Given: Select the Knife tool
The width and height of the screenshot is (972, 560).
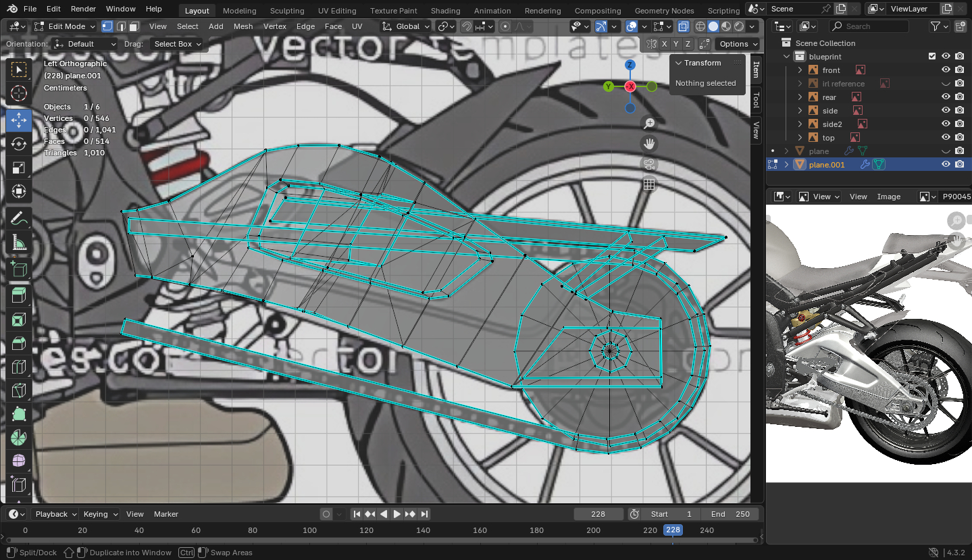Looking at the screenshot, I should tap(19, 390).
